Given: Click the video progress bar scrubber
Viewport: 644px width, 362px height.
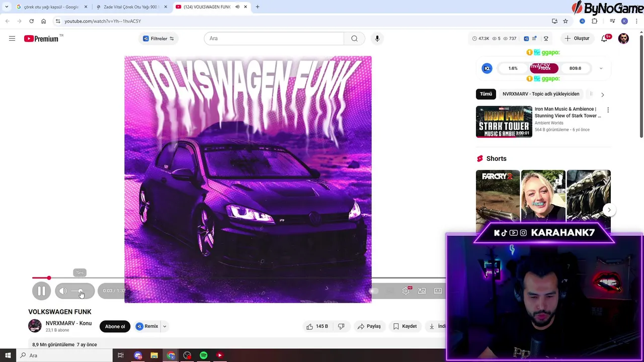Looking at the screenshot, I should click(x=49, y=278).
